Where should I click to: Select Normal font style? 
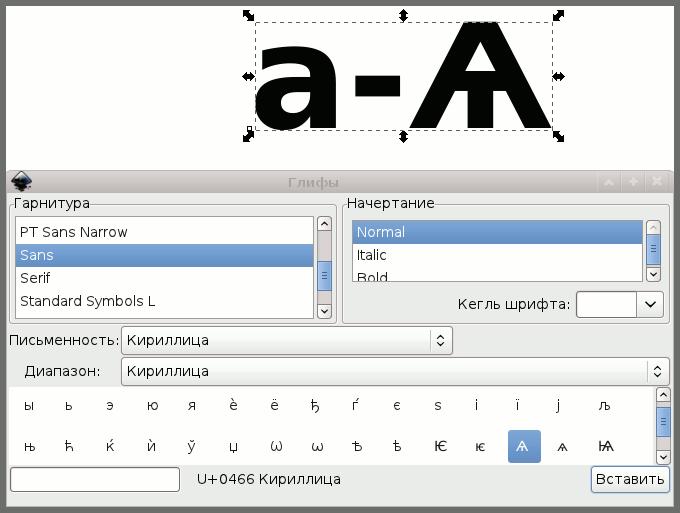497,232
